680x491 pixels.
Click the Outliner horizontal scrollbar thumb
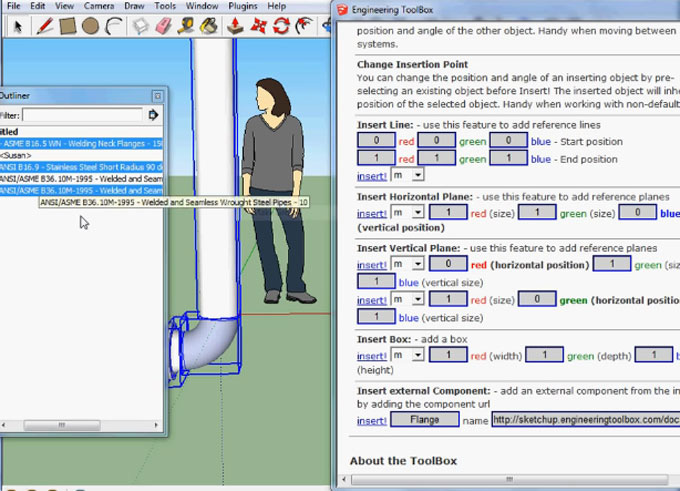coord(62,425)
